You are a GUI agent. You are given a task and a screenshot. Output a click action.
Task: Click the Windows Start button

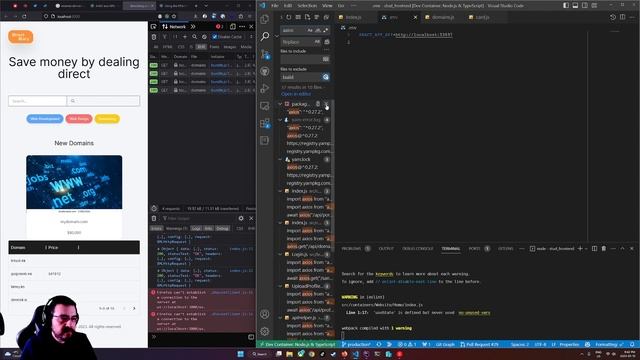tap(240, 354)
